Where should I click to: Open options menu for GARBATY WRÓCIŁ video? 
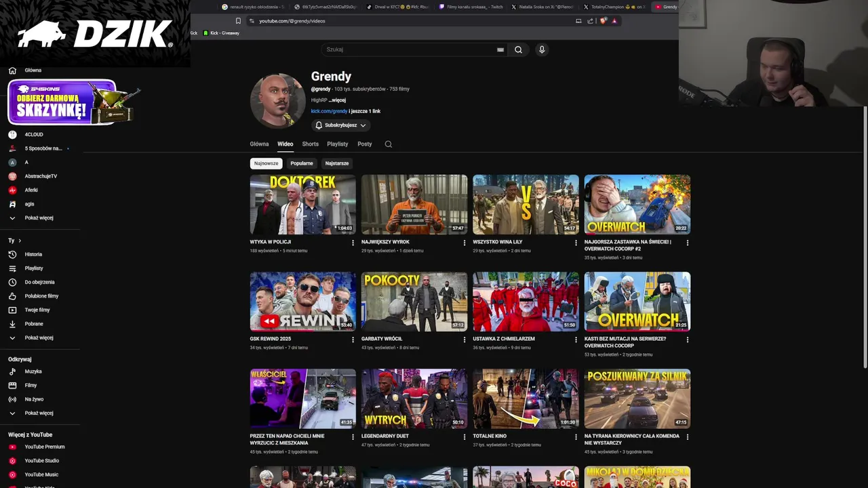(465, 340)
